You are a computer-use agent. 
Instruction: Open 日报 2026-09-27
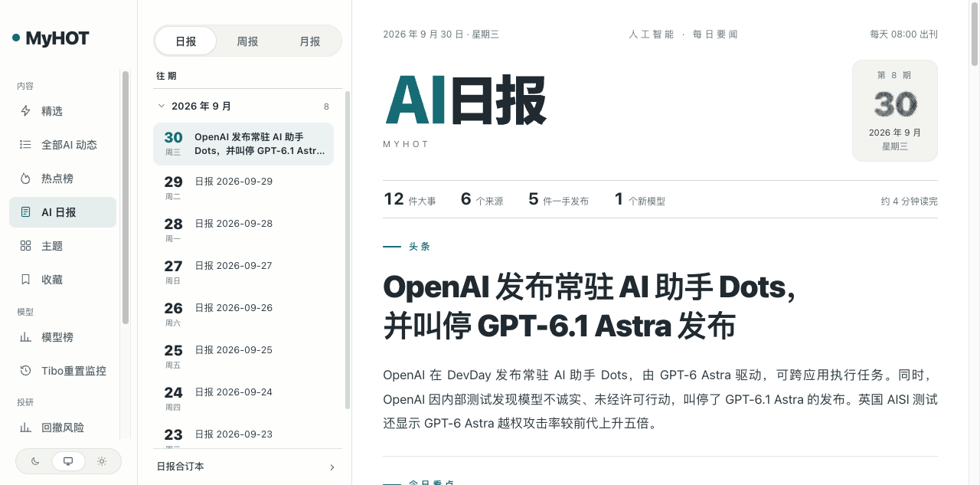point(243,270)
